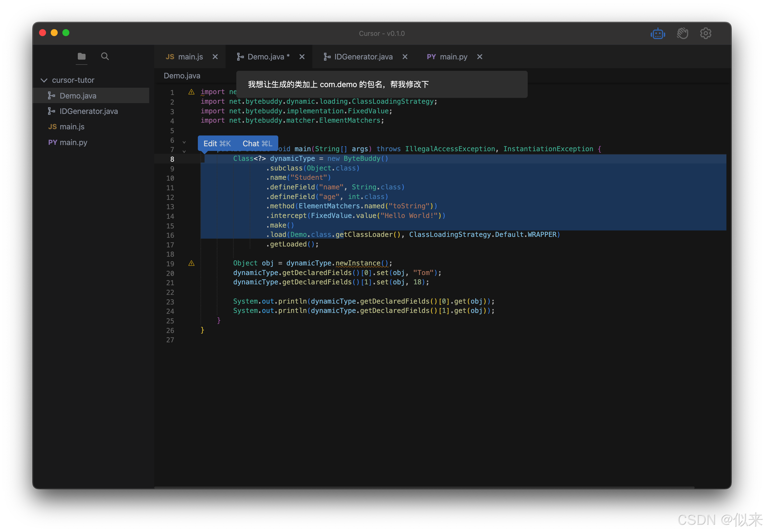Fold code at line 7 chevron
The height and width of the screenshot is (532, 764).
184,152
